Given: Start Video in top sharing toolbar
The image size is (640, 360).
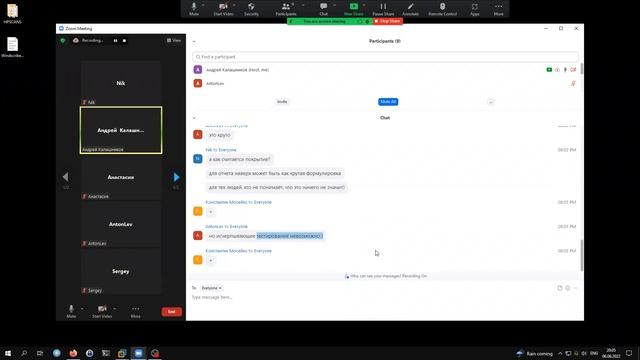Looking at the screenshot, I should [x=223, y=9].
